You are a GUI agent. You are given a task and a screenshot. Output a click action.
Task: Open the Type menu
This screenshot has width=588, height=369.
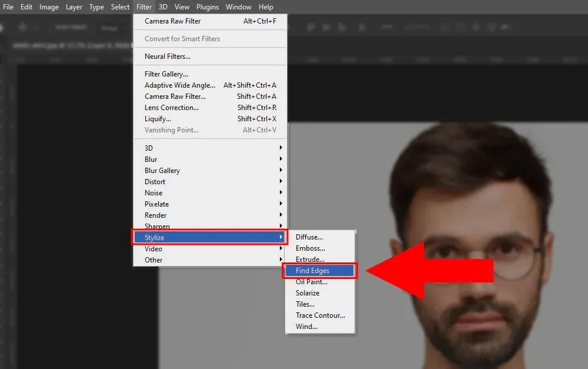tap(96, 6)
